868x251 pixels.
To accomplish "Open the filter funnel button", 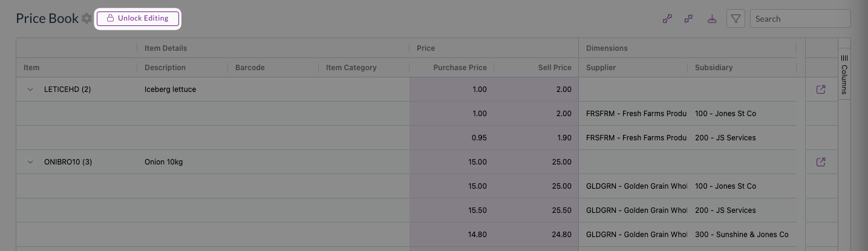I will coord(736,19).
